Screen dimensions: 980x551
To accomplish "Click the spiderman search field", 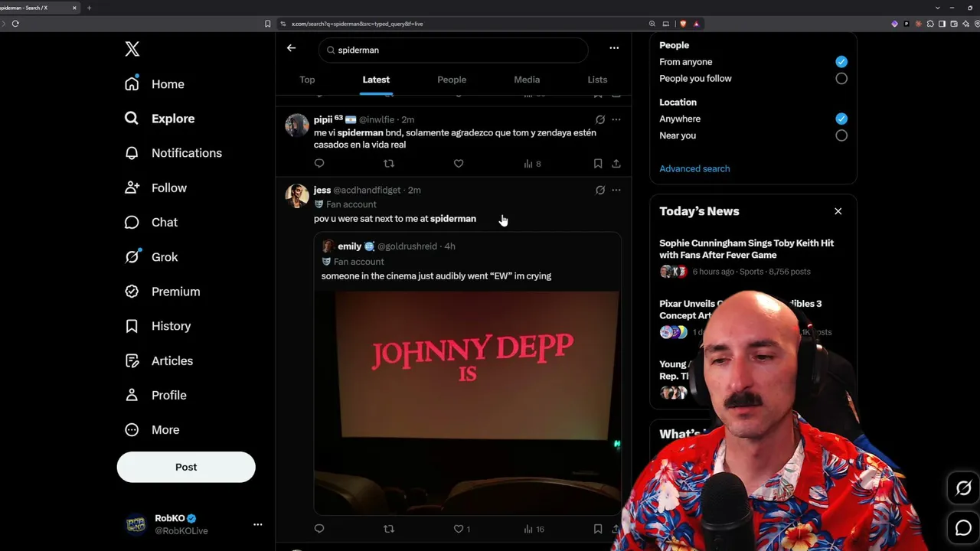I will [x=453, y=50].
